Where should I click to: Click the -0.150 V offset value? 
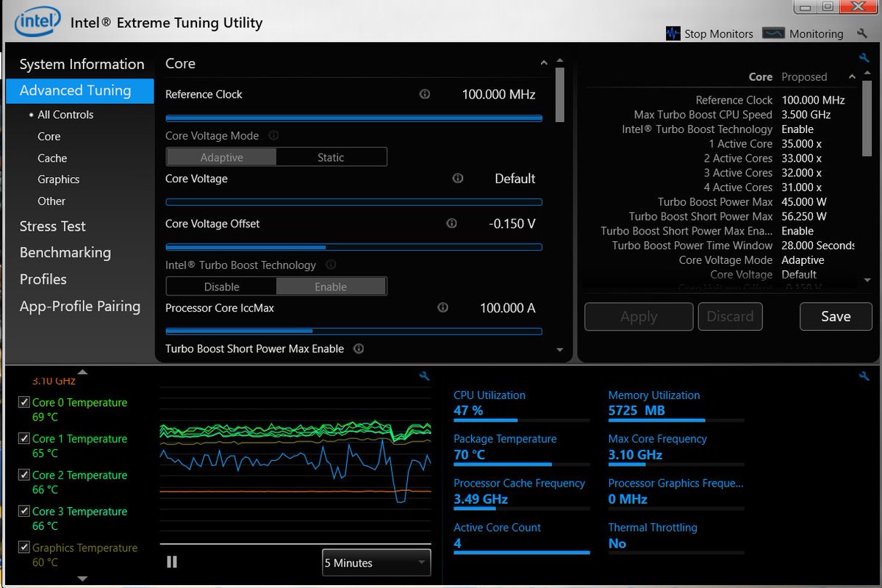(512, 223)
